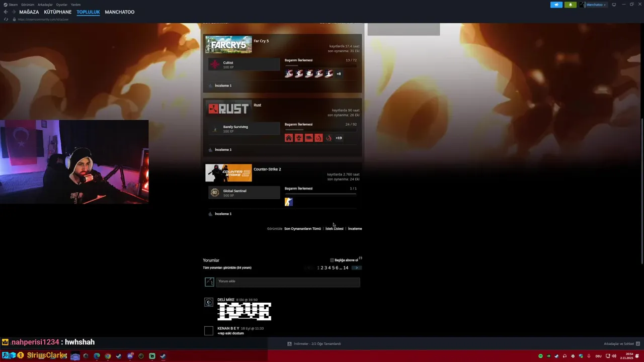Open the Counter-Strike 2 game banner
644x362 pixels.
click(228, 173)
